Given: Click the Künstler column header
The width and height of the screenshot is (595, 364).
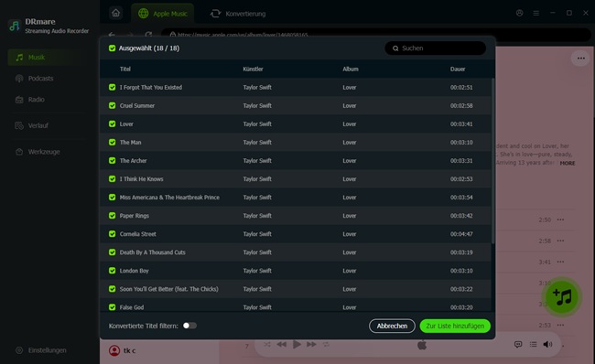Looking at the screenshot, I should click(x=253, y=69).
